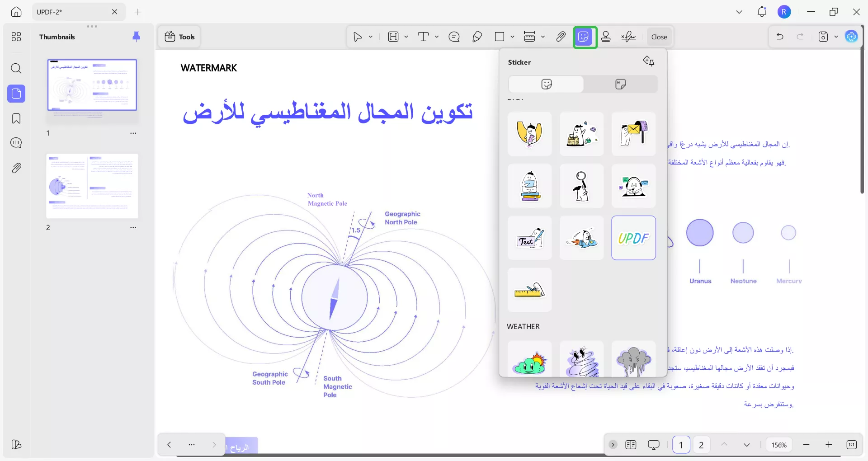
Task: Click the Undo icon
Action: (780, 36)
